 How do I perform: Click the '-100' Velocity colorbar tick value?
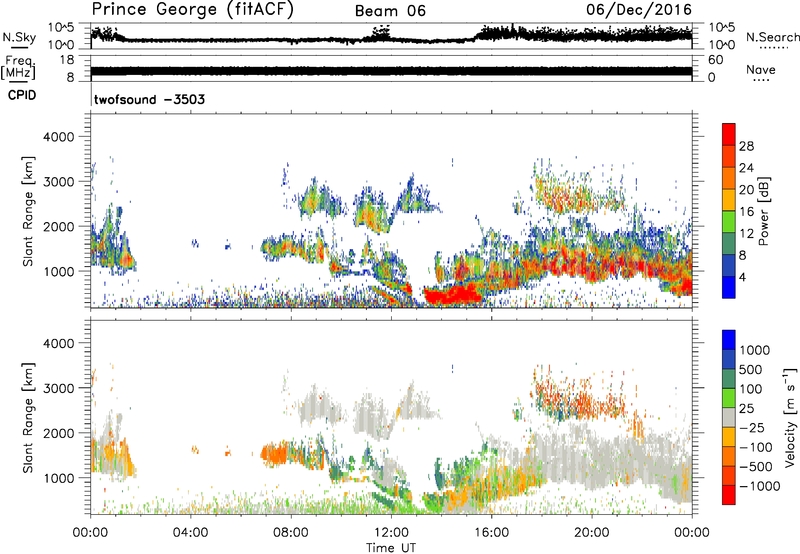[x=756, y=447]
